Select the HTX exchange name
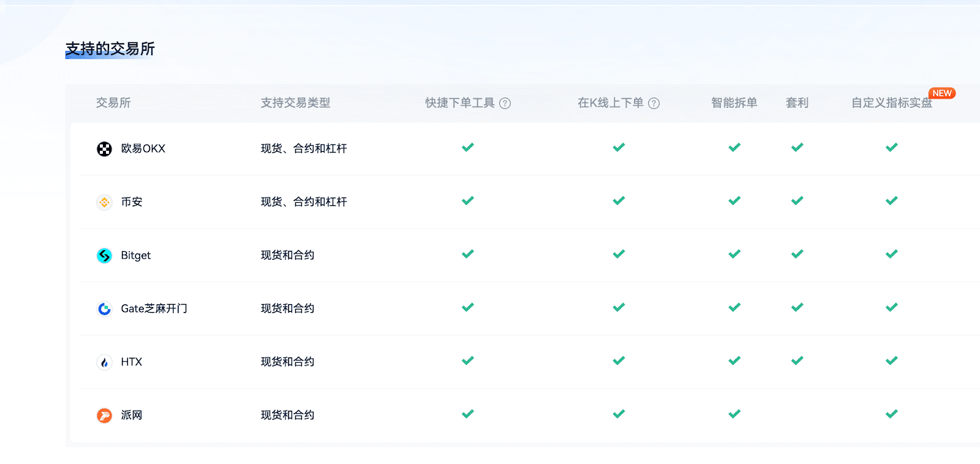 point(132,362)
